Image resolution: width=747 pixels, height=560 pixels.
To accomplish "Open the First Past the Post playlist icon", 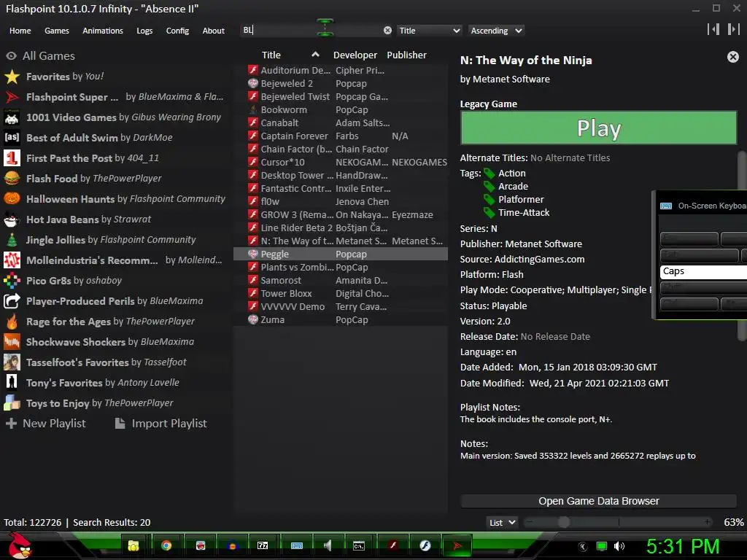I will pyautogui.click(x=12, y=158).
